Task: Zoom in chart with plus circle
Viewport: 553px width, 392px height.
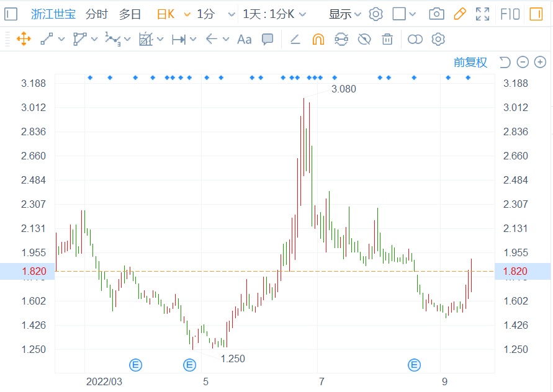Action: [x=541, y=63]
